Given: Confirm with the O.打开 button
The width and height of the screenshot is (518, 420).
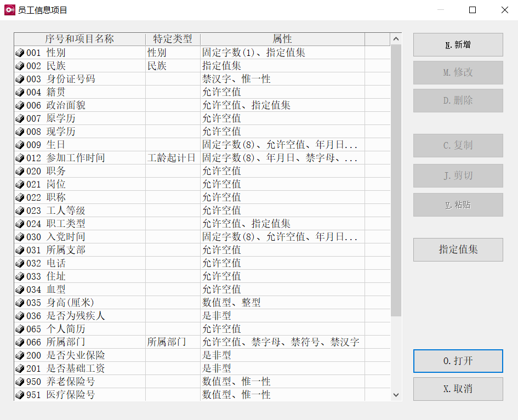Looking at the screenshot, I should (458, 361).
